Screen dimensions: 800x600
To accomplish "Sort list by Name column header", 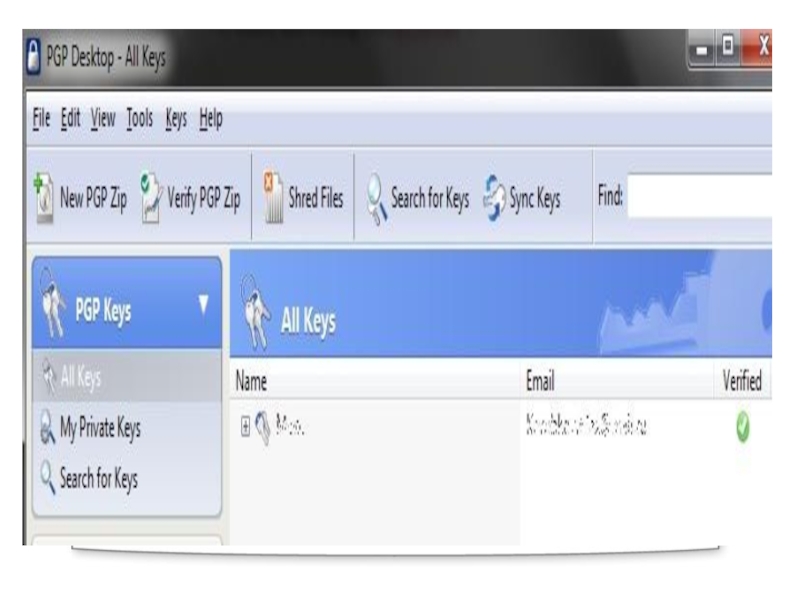I will [376, 381].
